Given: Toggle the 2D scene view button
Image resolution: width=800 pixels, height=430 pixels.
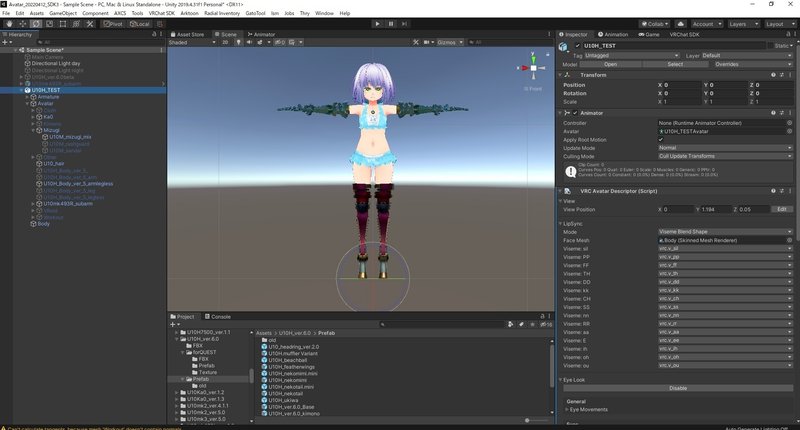Looking at the screenshot, I should pyautogui.click(x=225, y=42).
